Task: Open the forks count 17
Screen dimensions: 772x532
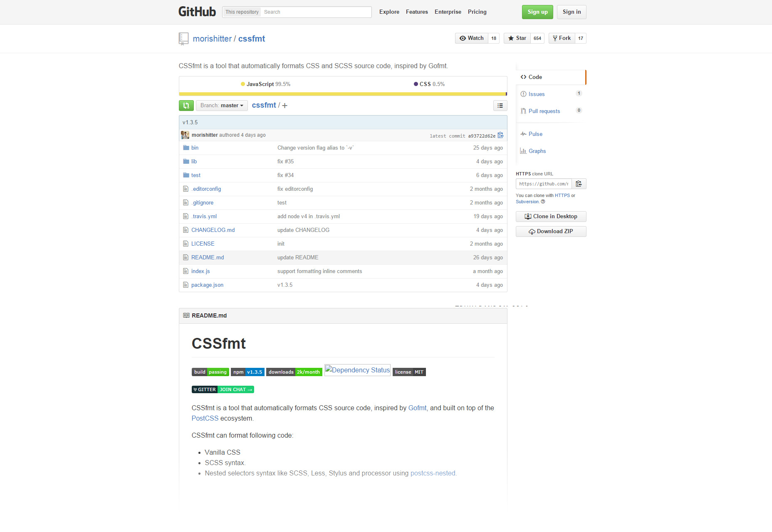Action: (x=581, y=38)
